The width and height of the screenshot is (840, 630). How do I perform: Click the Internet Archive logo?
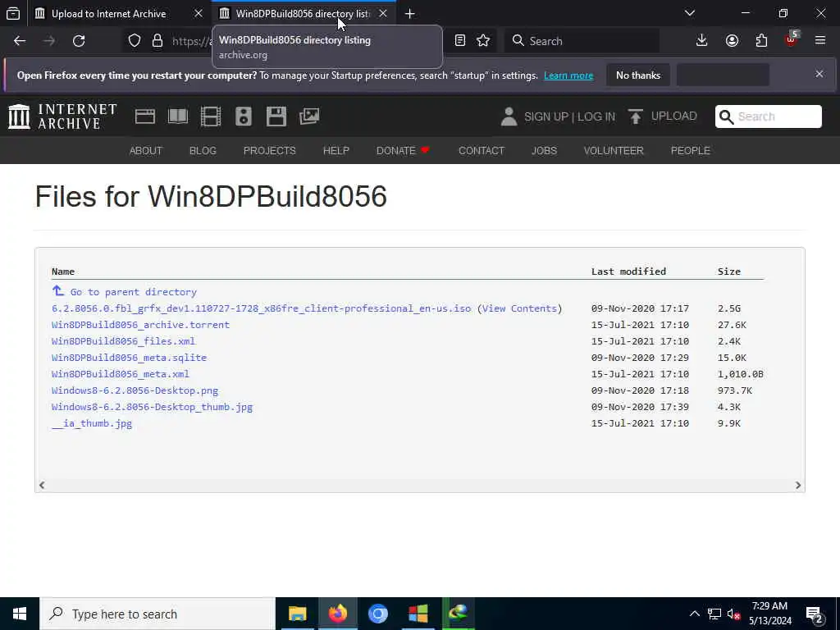(62, 116)
